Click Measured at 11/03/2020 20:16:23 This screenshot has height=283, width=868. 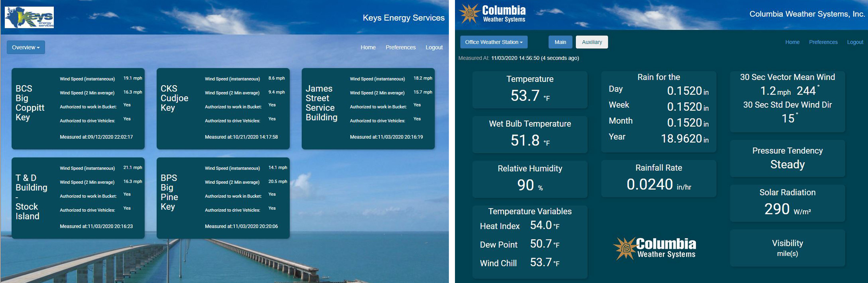point(96,226)
